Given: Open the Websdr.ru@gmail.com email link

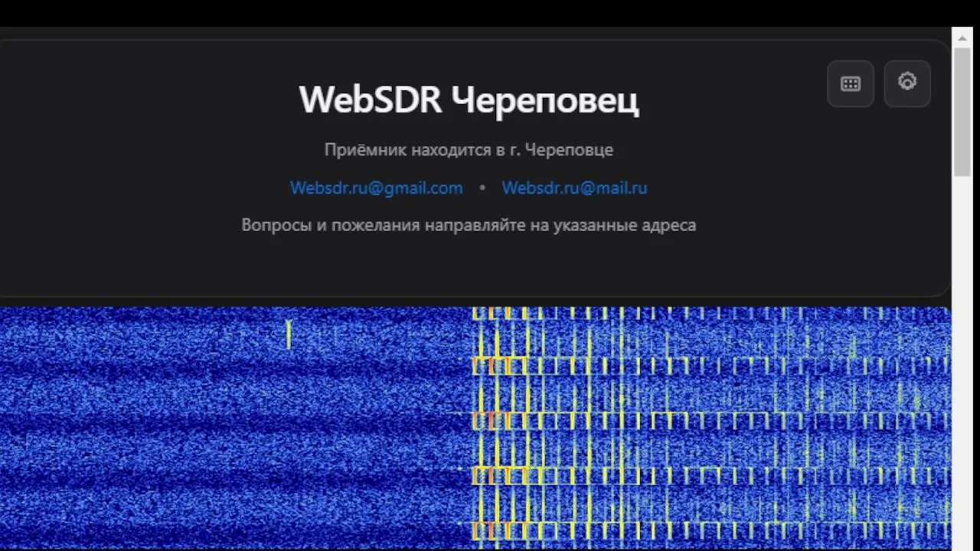Looking at the screenshot, I should (376, 187).
